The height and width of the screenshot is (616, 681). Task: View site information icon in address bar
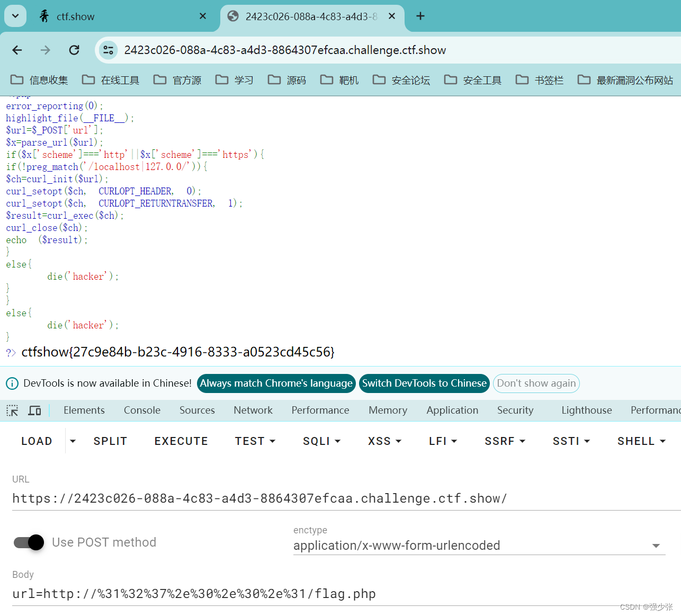point(109,50)
